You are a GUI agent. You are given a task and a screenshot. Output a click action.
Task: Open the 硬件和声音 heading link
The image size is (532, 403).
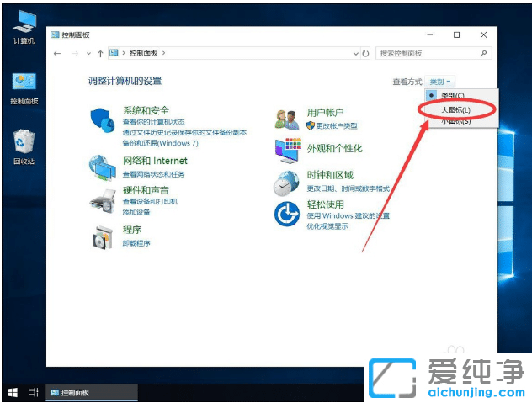click(x=146, y=190)
